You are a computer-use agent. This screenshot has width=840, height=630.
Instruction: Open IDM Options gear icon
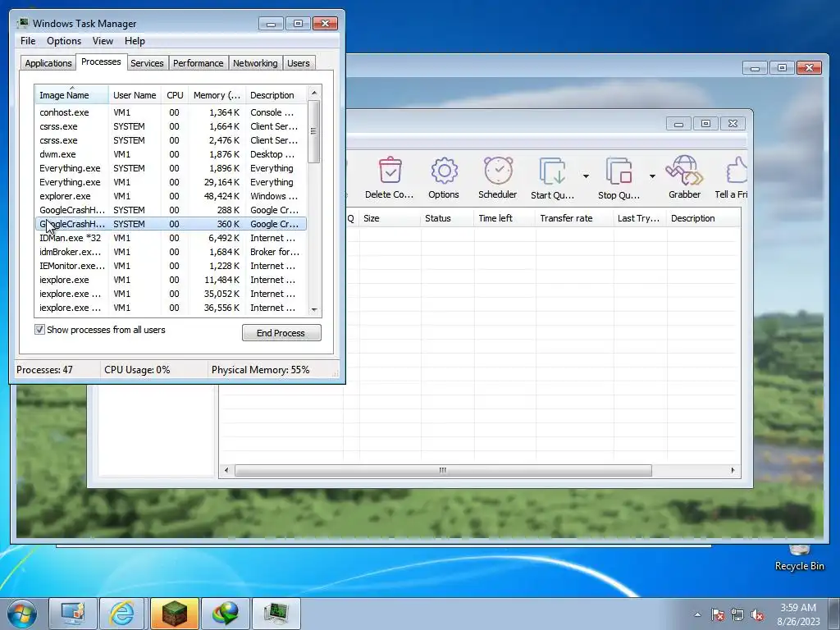[444, 171]
